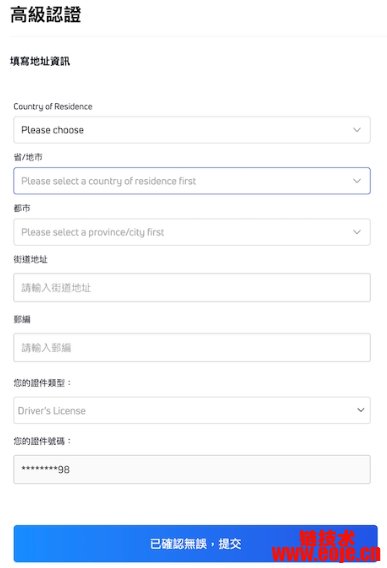This screenshot has height=568, width=387.
Task: Open the Country of Residence dropdown
Action: click(192, 130)
